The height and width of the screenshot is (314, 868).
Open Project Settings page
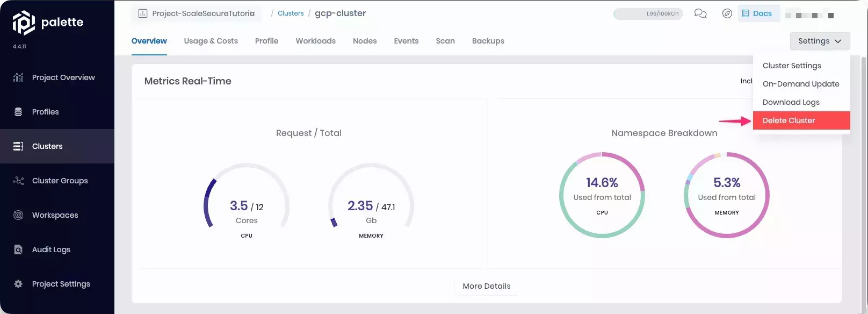[57, 284]
